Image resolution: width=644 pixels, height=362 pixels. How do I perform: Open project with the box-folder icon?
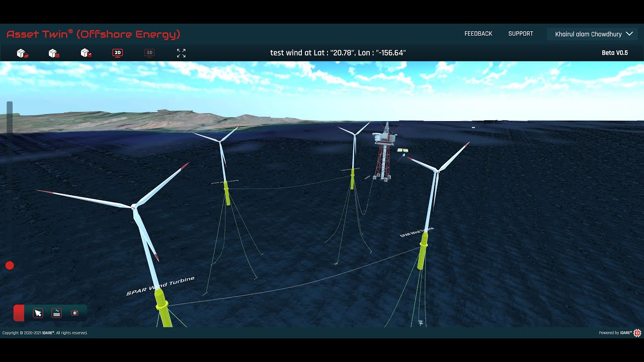click(22, 53)
